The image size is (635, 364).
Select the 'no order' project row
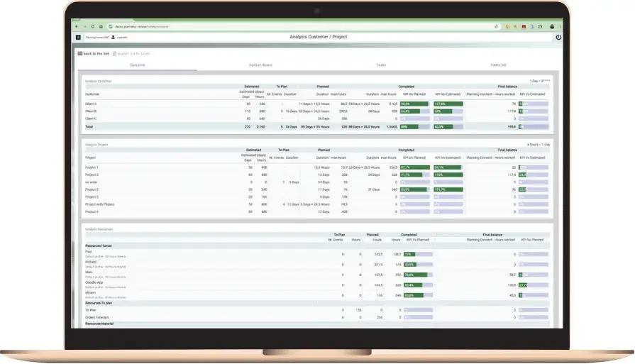(316, 182)
